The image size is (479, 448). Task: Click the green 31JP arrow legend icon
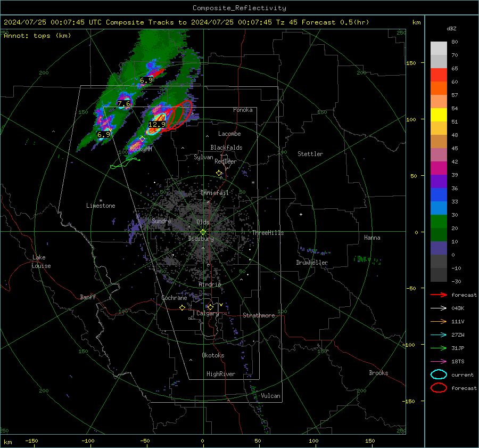pyautogui.click(x=439, y=348)
